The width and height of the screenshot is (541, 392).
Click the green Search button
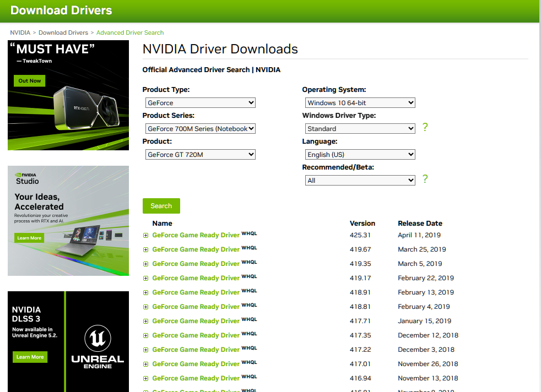tap(161, 206)
